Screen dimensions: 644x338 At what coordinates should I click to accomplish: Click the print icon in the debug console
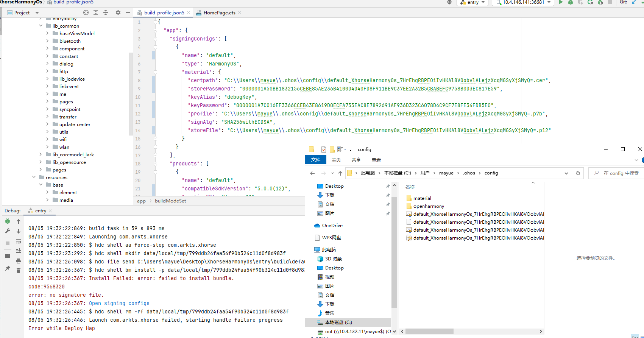pyautogui.click(x=19, y=261)
